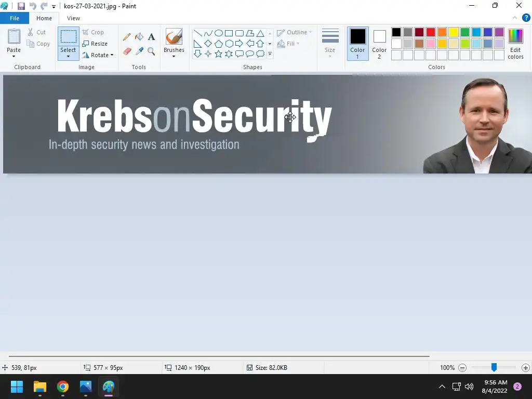Click the zoom in plus button

pos(526,367)
